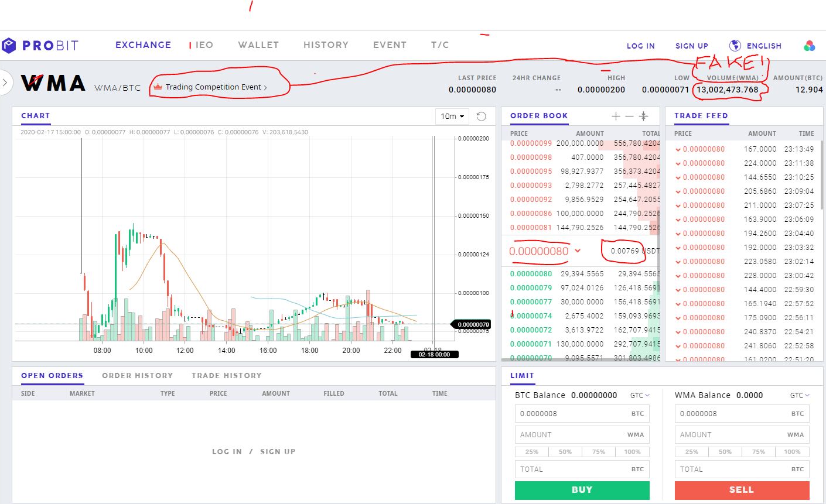Click the 0.00000079 price marker on chart
The width and height of the screenshot is (826, 504).
pyautogui.click(x=470, y=324)
